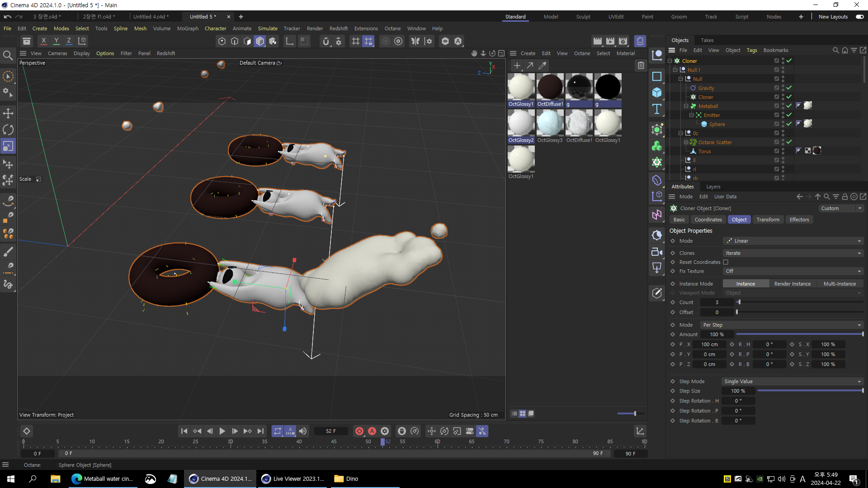Go to end of animation
868x488 pixels.
[x=260, y=431]
